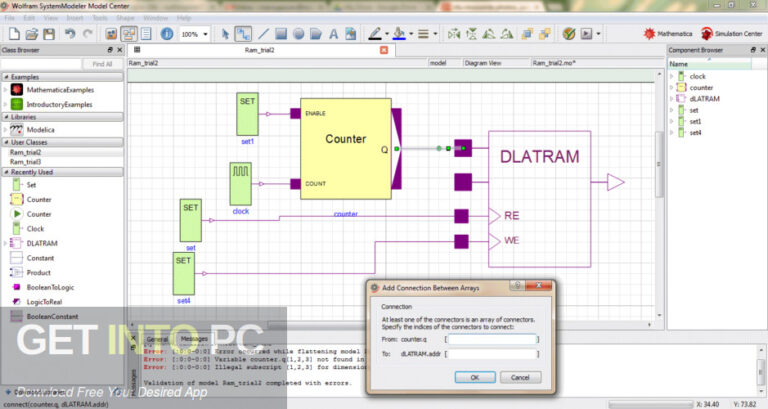Select the Line drawing tool
Screen dimensions: 768x409
263,34
